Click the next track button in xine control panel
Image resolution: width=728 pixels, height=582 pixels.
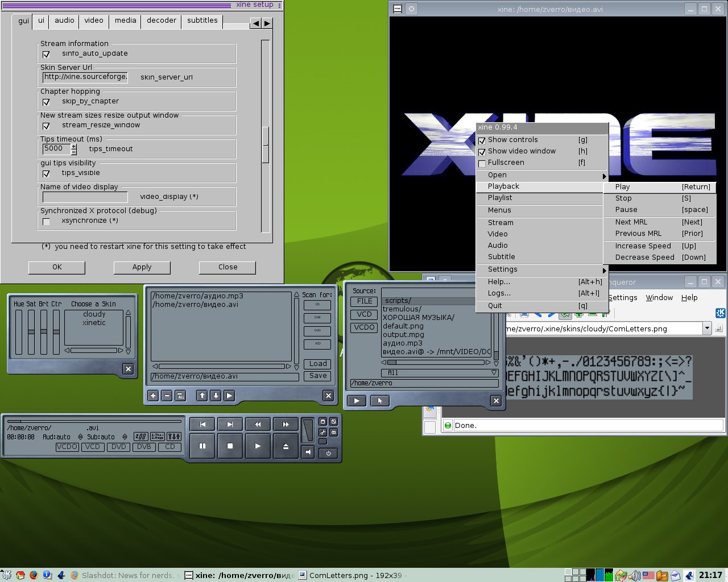[230, 424]
